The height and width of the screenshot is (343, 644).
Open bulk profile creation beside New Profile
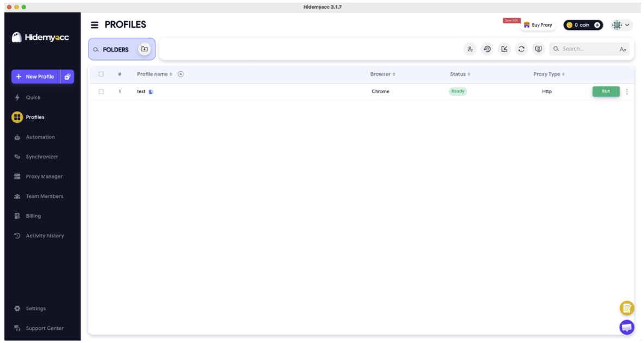67,76
